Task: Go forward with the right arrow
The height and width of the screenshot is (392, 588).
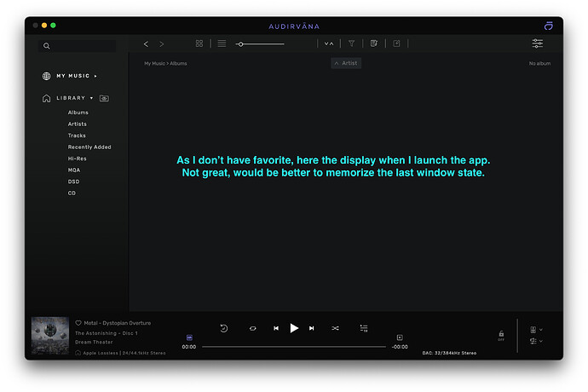Action: (x=162, y=44)
